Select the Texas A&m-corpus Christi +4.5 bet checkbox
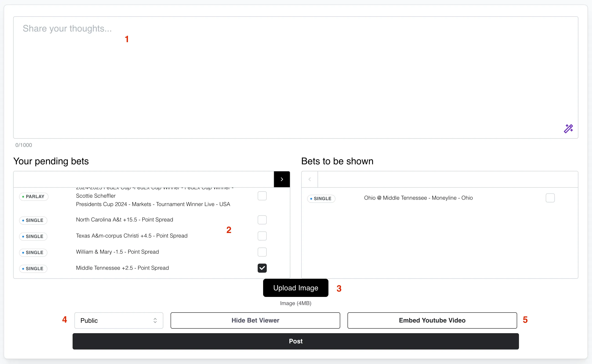This screenshot has width=592, height=364. pos(262,236)
